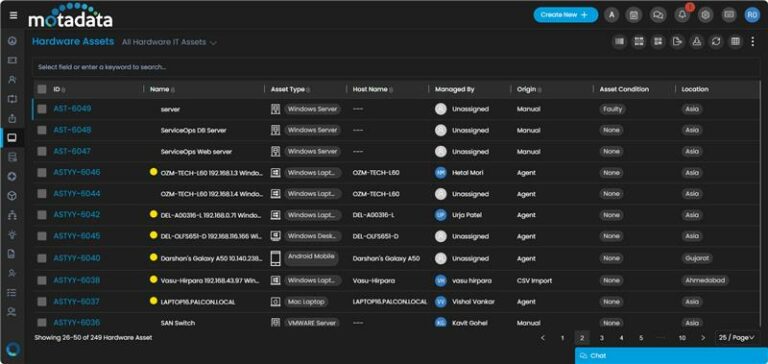
Task: Tick the checkbox for ASTYY-6040
Action: (42, 258)
